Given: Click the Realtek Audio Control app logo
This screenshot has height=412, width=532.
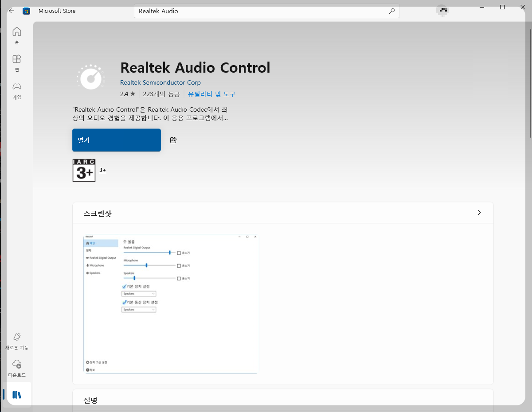Looking at the screenshot, I should pos(91,77).
